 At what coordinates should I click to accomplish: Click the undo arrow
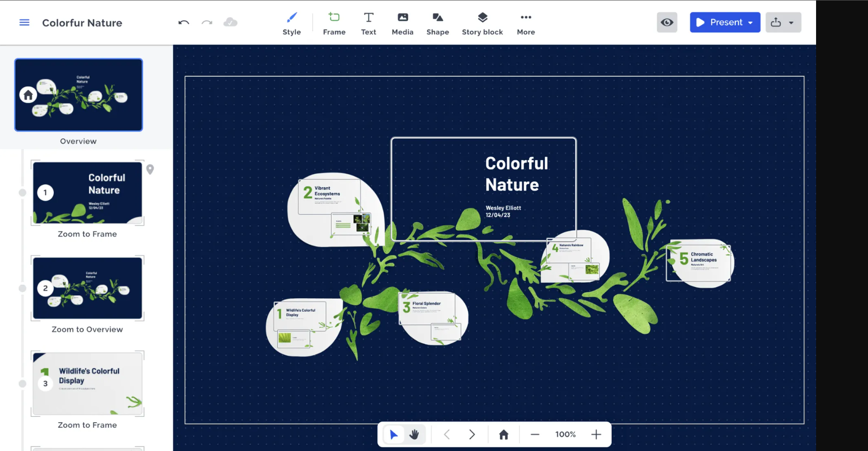(x=183, y=23)
